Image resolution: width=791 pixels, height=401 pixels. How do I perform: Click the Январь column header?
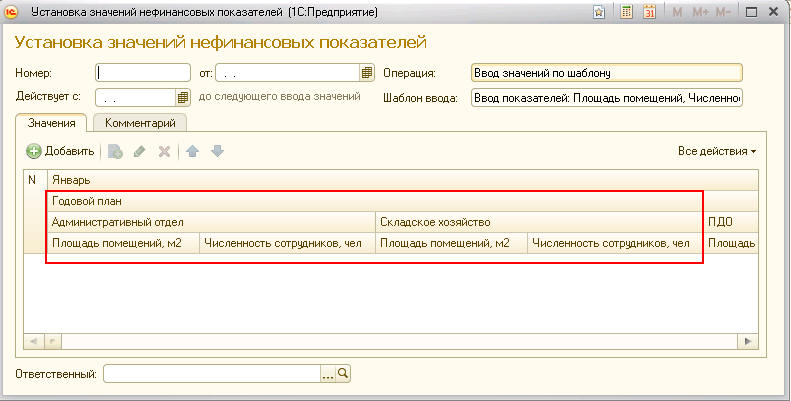pyautogui.click(x=403, y=180)
